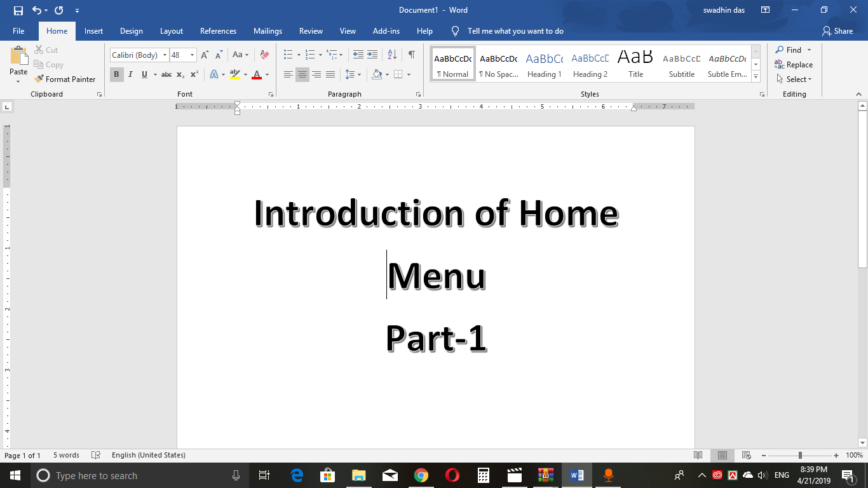This screenshot has width=868, height=488.
Task: Activate the Format Painter
Action: pos(65,79)
